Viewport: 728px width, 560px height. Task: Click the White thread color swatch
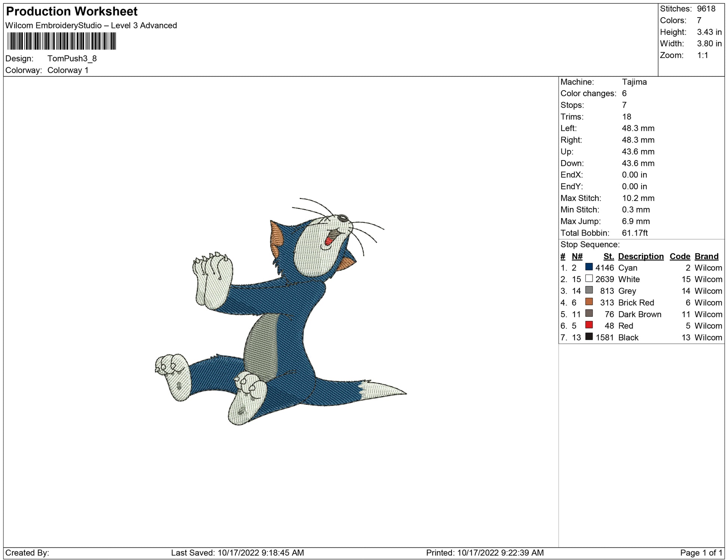[x=589, y=279]
